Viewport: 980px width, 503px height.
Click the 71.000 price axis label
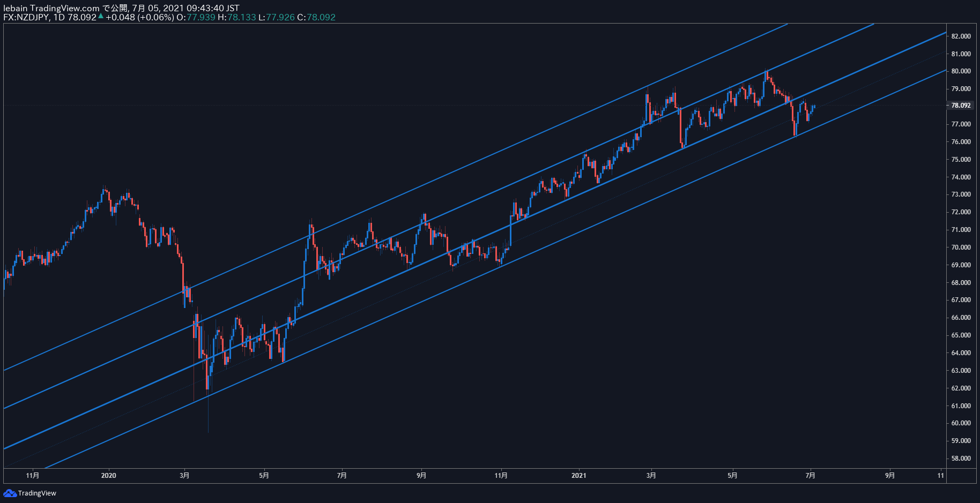[x=961, y=230]
